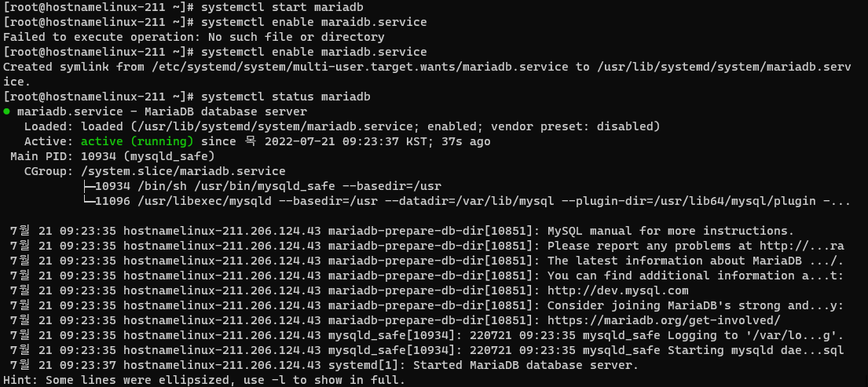Image resolution: width=868 pixels, height=387 pixels.
Task: Click the 'systemctl status mariadb' command
Action: point(286,97)
